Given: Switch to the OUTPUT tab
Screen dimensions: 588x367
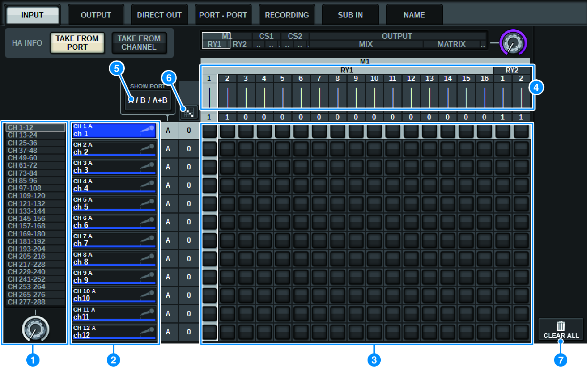Looking at the screenshot, I should pos(96,15).
